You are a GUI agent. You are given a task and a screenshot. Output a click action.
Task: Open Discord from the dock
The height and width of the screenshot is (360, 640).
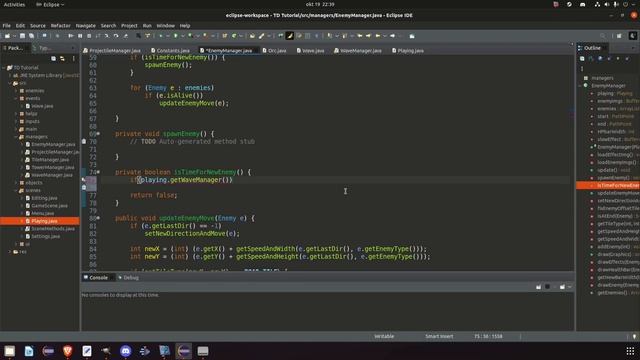point(125,351)
